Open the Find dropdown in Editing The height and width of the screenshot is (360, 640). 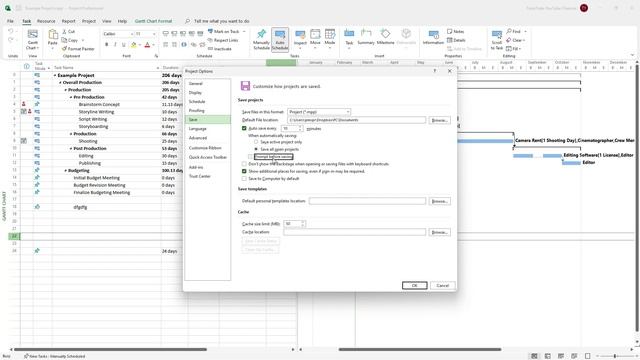(525, 31)
